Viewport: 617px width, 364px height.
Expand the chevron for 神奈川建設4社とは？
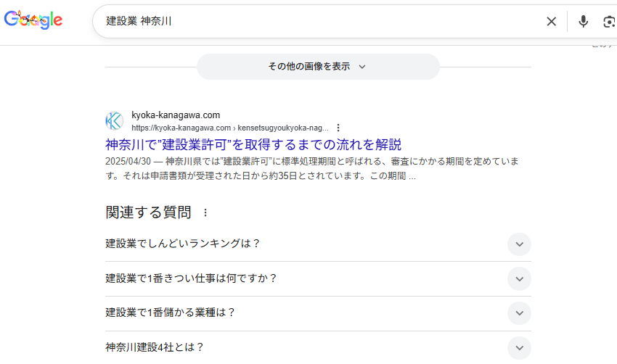click(519, 347)
